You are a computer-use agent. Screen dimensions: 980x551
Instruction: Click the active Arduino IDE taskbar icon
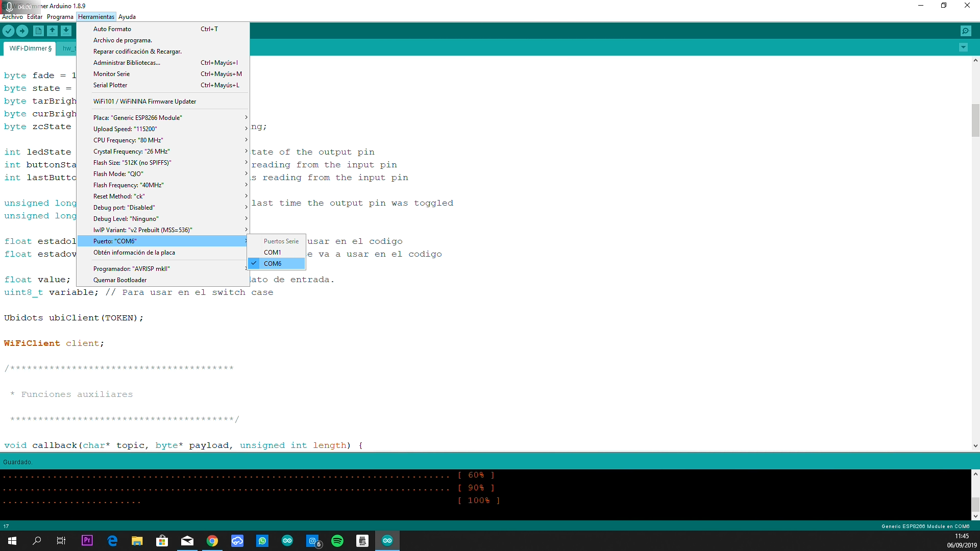[x=387, y=541]
